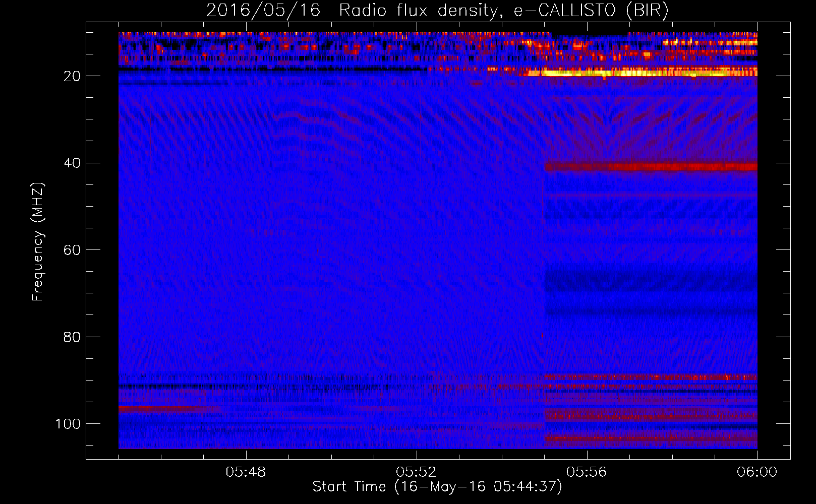Image resolution: width=816 pixels, height=504 pixels.
Task: Click the '100' frequency tick label
Action: tap(68, 424)
